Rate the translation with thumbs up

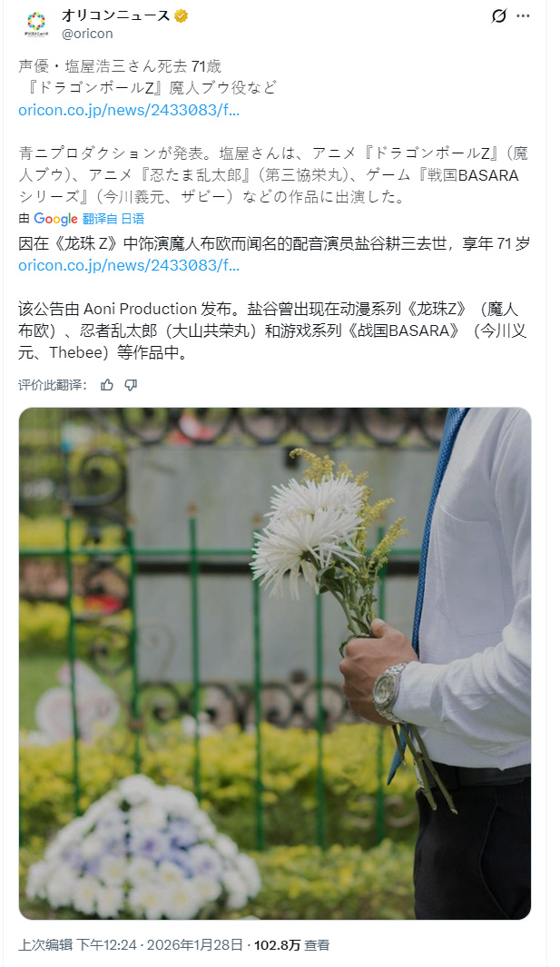[x=107, y=385]
